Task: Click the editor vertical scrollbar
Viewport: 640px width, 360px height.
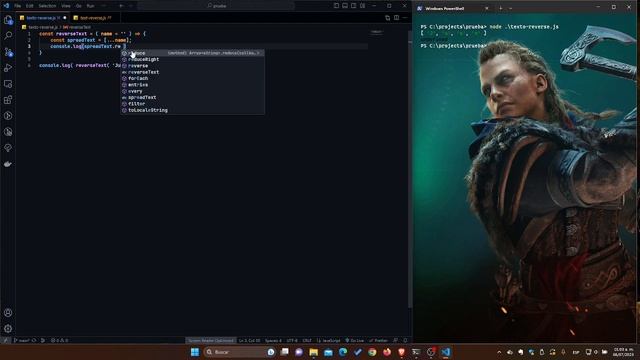Action: pos(409,169)
